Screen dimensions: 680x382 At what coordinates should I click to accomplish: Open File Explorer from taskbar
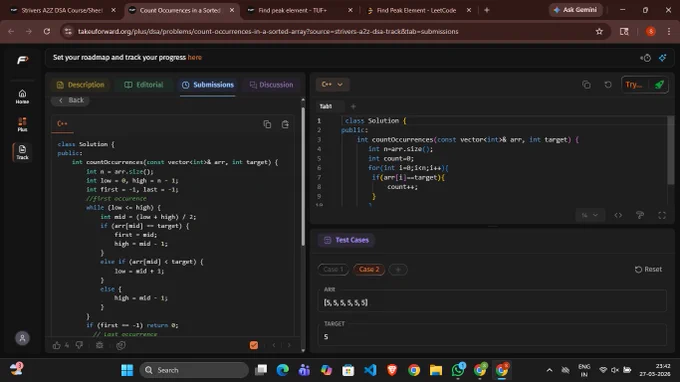point(436,370)
